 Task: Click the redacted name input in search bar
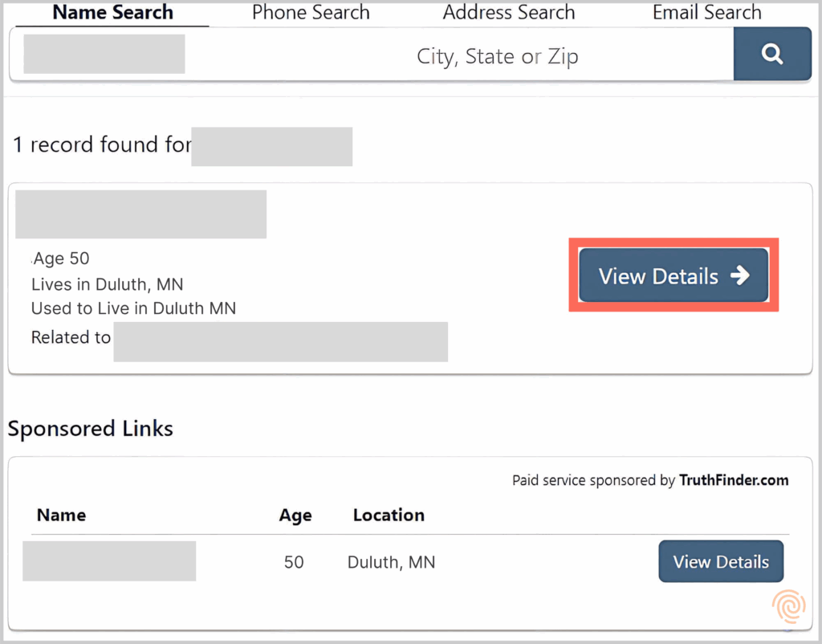click(104, 54)
